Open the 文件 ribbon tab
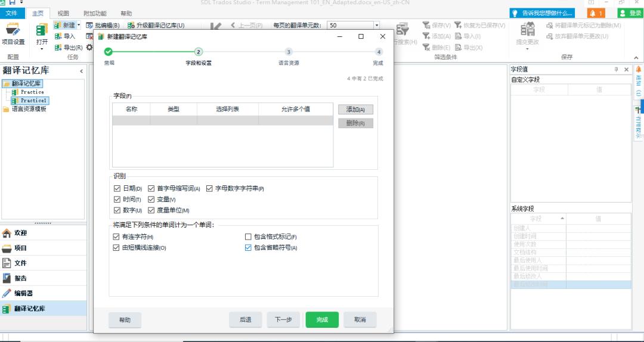 click(x=11, y=13)
